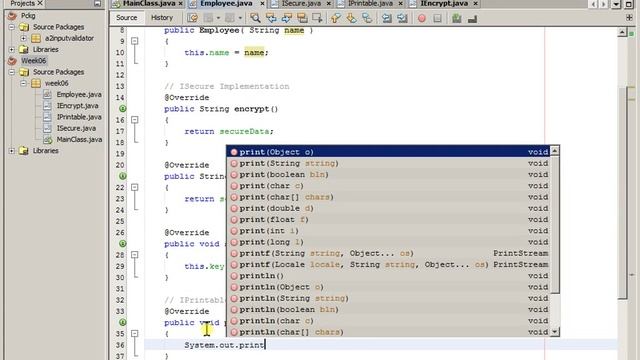This screenshot has width=640, height=360.
Task: Click the Find Selection magnifier icon
Action: tap(256, 18)
